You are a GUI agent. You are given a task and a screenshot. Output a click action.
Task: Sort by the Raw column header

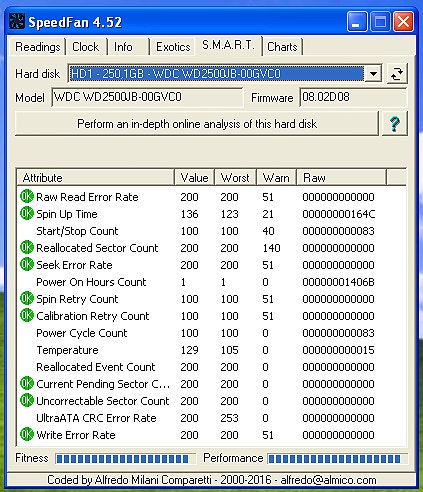(x=342, y=177)
